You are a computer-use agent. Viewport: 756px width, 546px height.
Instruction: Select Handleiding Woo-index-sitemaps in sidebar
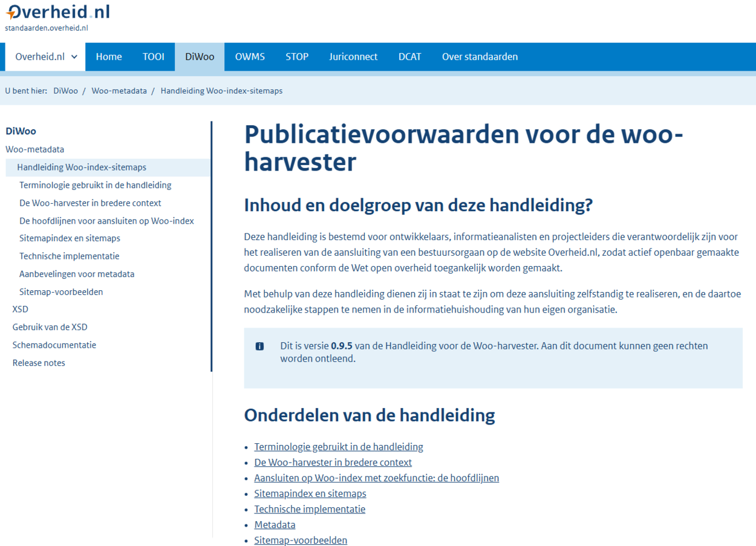[82, 167]
